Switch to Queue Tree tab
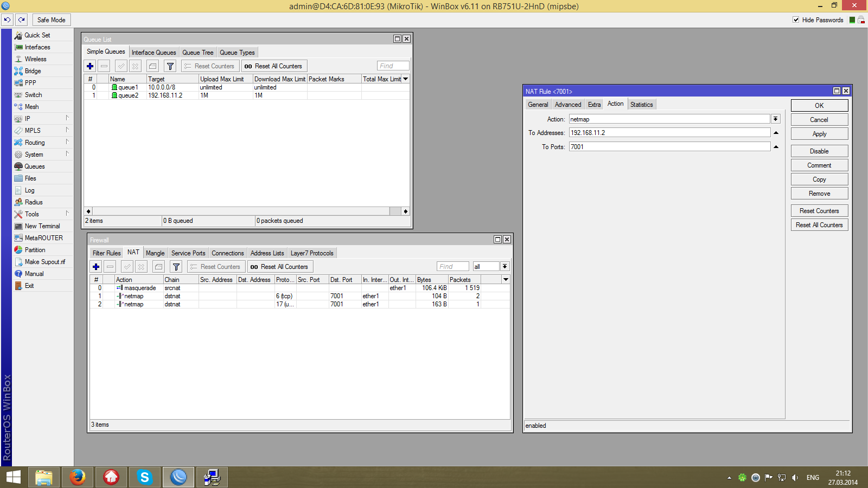Viewport: 868px width, 488px height. pyautogui.click(x=198, y=53)
